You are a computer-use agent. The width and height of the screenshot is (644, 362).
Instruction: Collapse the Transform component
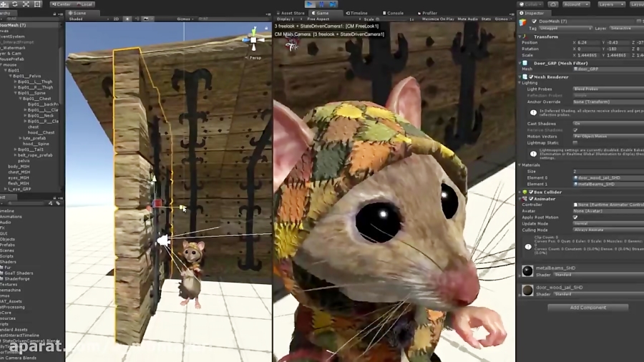click(520, 36)
